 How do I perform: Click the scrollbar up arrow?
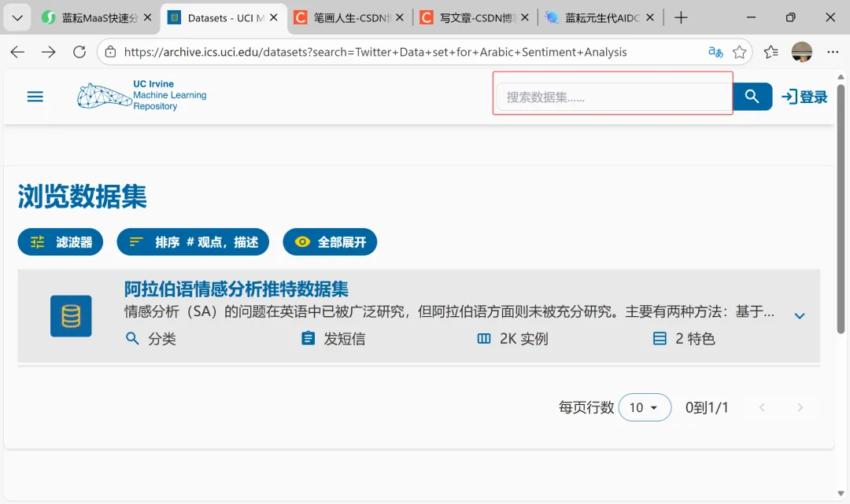pos(841,77)
